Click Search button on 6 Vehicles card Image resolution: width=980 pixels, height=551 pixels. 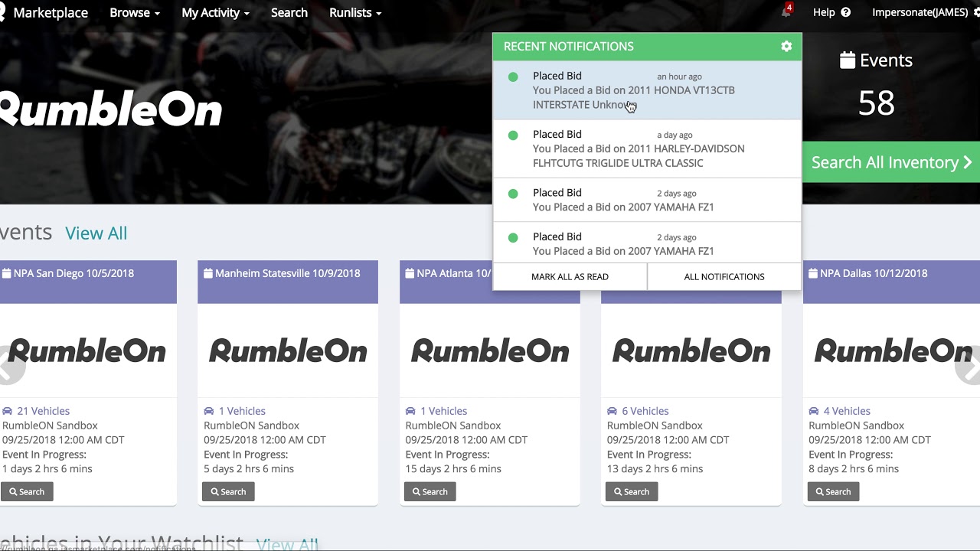pyautogui.click(x=632, y=491)
